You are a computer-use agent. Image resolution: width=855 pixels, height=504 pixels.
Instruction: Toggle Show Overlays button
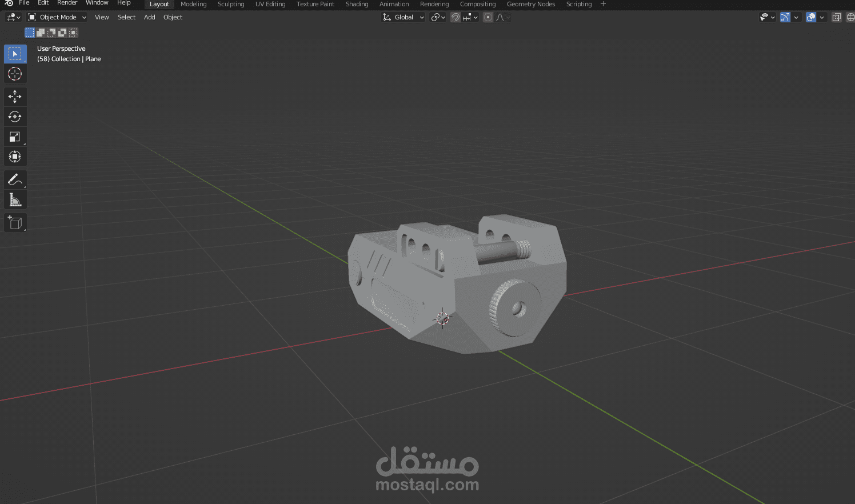pyautogui.click(x=811, y=17)
